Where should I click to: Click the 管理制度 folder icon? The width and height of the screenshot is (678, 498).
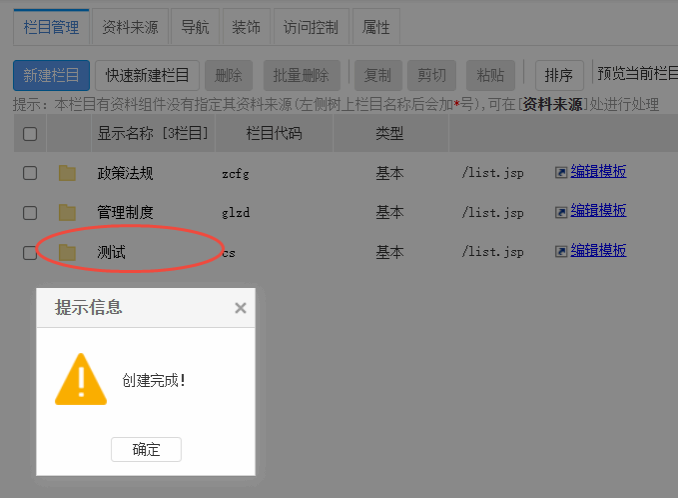coord(67,212)
